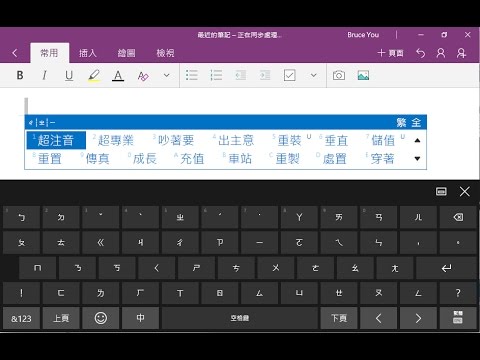Image resolution: width=480 pixels, height=360 pixels.
Task: Choose the candidate 穿著
Action: click(382, 159)
